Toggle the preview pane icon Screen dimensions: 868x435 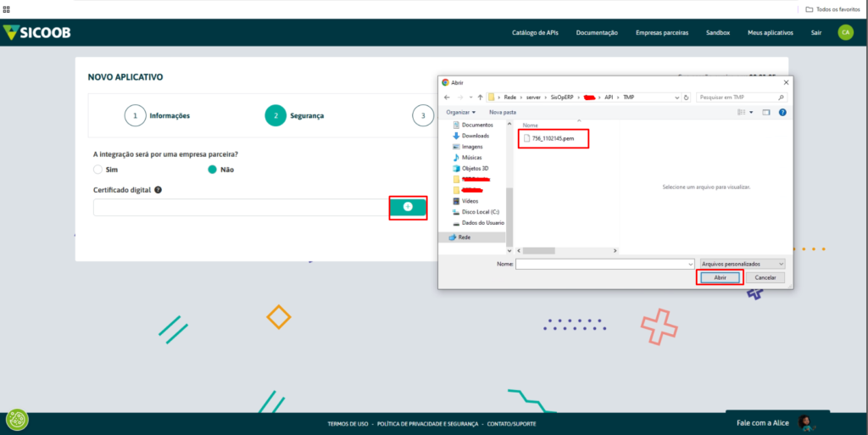pos(765,112)
